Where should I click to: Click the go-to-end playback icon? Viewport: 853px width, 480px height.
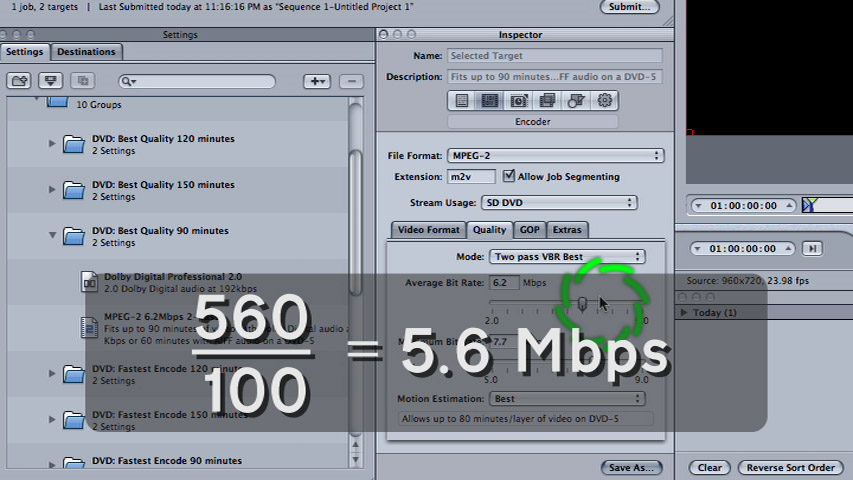point(812,249)
